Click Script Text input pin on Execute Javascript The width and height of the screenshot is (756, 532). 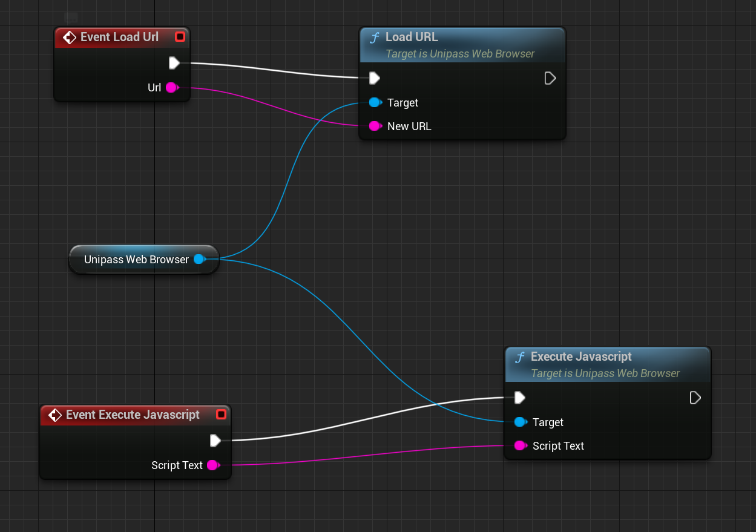pyautogui.click(x=519, y=446)
